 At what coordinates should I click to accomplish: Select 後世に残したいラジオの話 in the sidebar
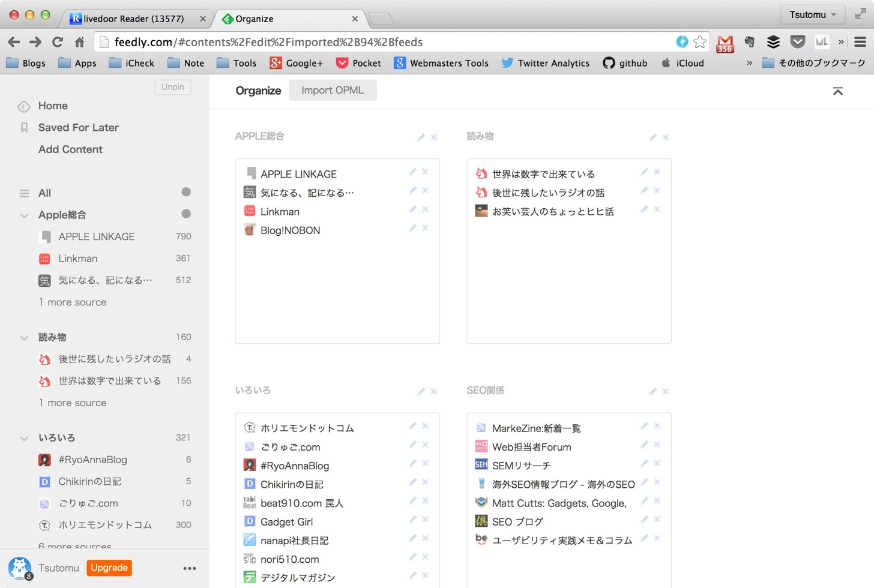(x=114, y=359)
